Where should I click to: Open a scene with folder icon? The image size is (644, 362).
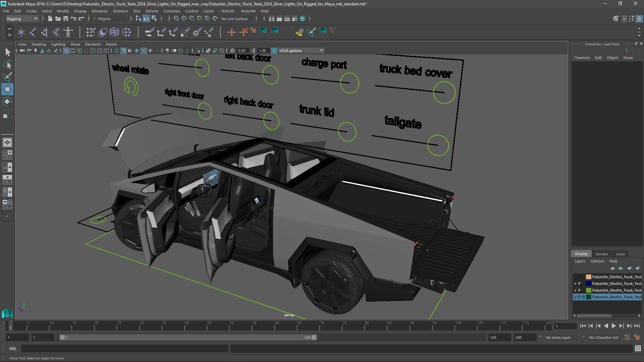(x=58, y=19)
